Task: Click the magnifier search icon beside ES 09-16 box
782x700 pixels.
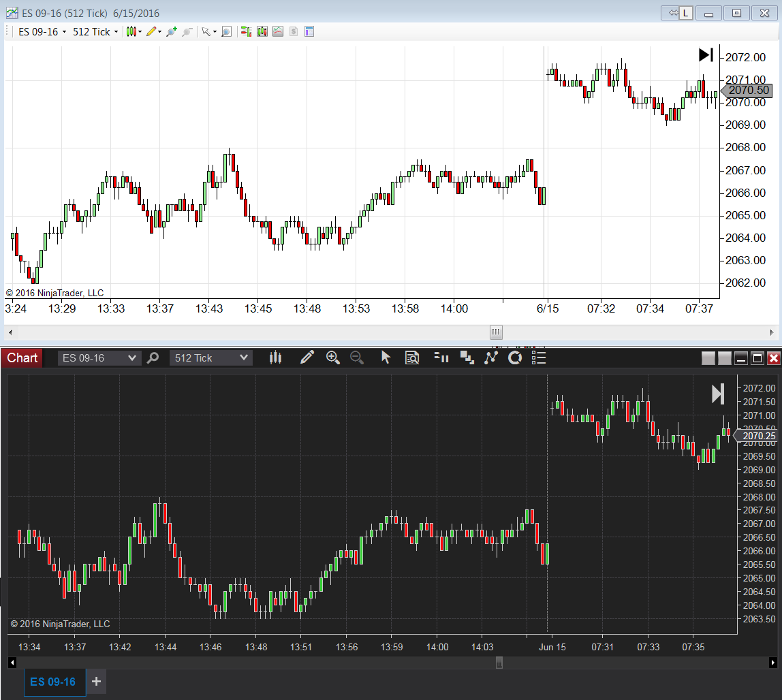Action: point(153,357)
